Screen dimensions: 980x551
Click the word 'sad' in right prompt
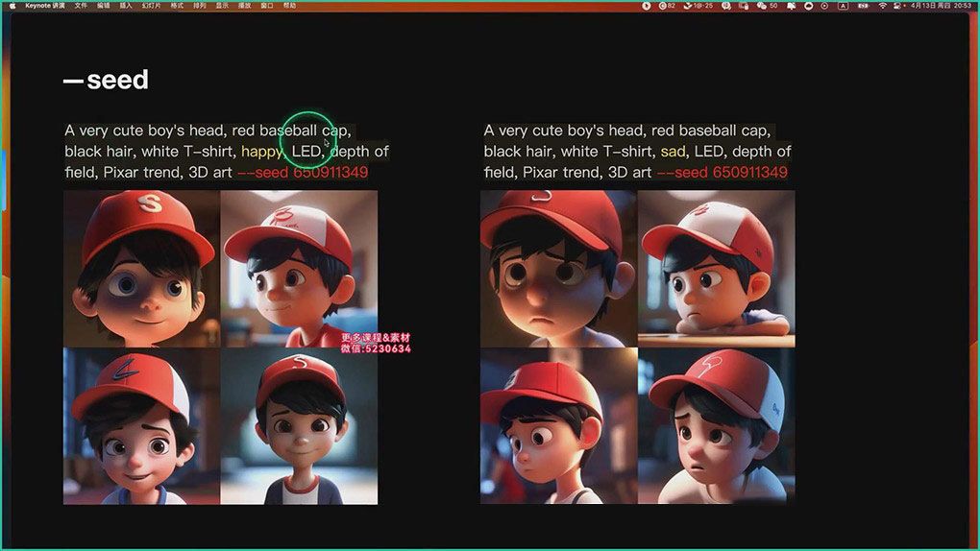tap(673, 152)
